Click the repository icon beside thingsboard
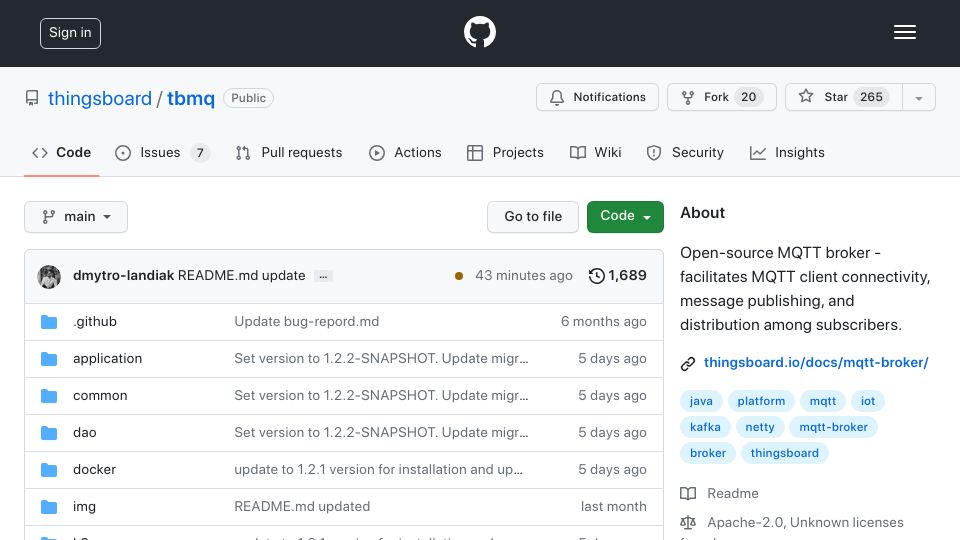This screenshot has width=960, height=540. (x=32, y=98)
